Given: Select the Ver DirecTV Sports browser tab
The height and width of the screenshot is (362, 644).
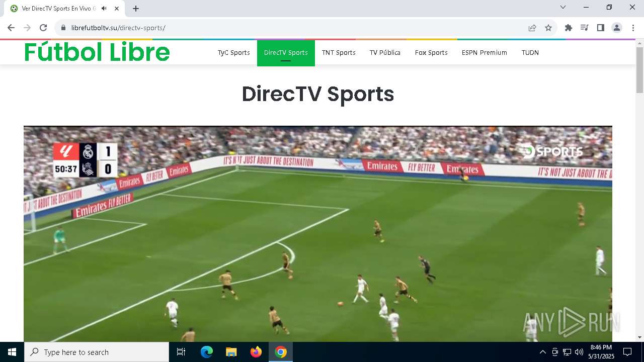Looking at the screenshot, I should [x=65, y=9].
